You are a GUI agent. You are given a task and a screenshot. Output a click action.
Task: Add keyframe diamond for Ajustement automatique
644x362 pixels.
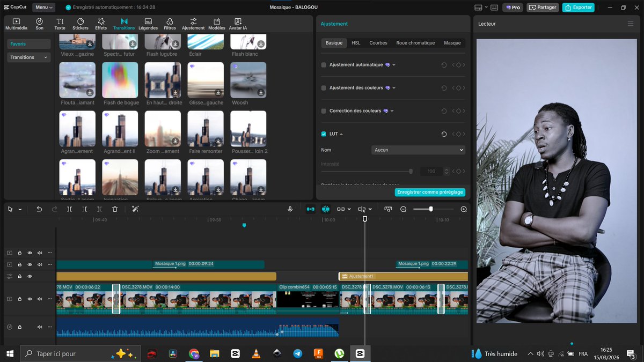tap(458, 65)
